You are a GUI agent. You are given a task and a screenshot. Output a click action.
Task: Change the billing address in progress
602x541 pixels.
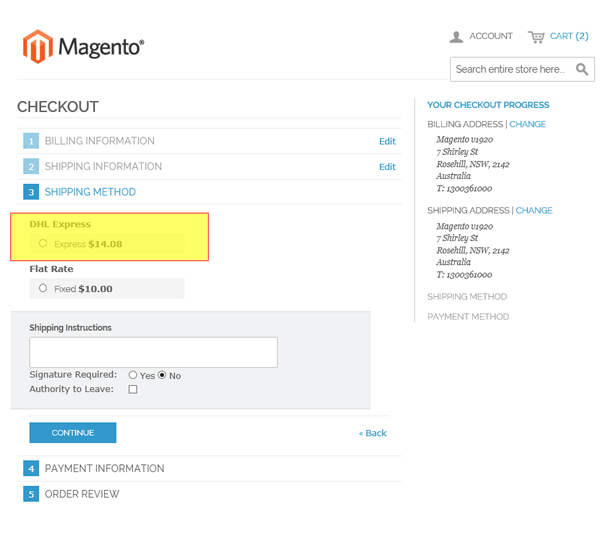[527, 124]
